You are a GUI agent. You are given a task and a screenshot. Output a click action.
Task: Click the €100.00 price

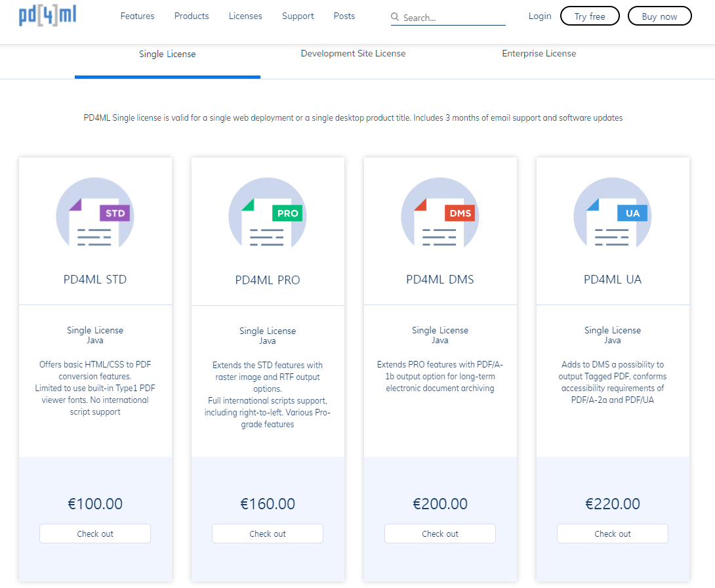(x=95, y=503)
